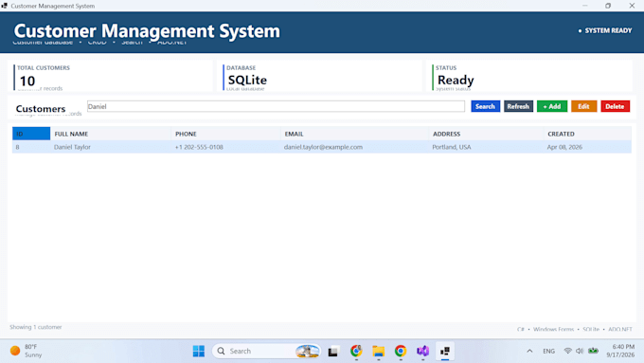
Task: Select the ID cell showing 8
Action: coord(31,147)
